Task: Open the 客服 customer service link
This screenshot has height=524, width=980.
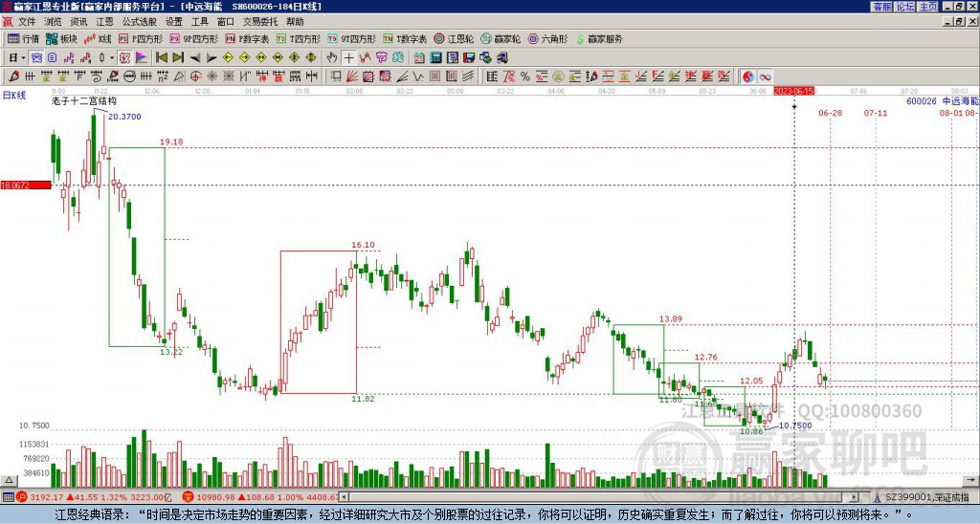Action: click(x=881, y=7)
